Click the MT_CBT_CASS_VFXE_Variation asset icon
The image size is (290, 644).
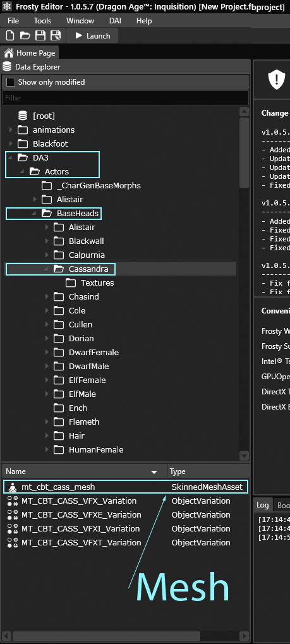[x=13, y=514]
